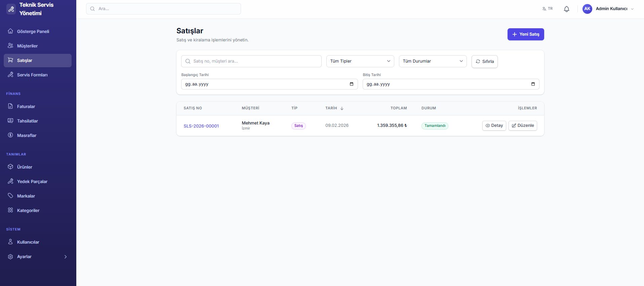Expand the Ayarlar submenu chevron
Screen dimensions: 644x286
pyautogui.click(x=66, y=257)
